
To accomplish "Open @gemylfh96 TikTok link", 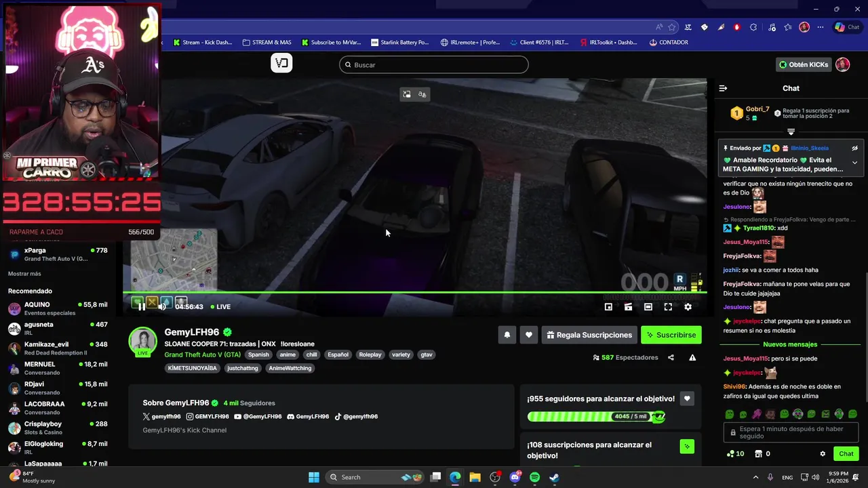I will pos(356,416).
